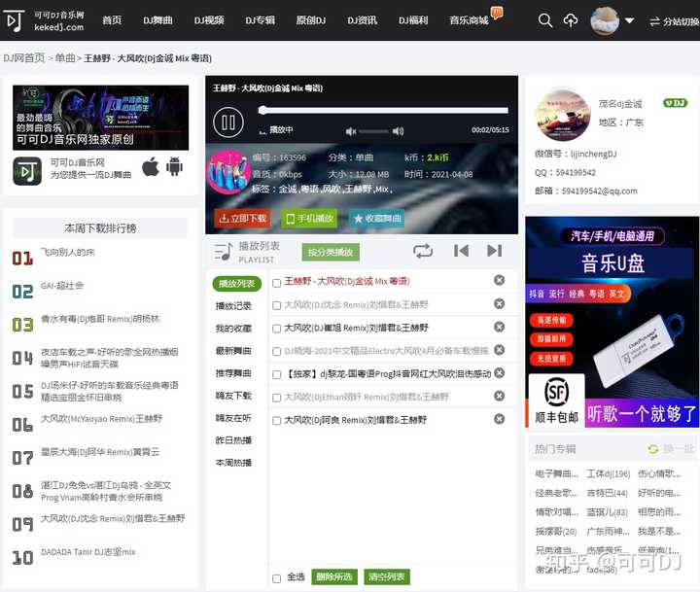Toggle the 全选 select-all checkbox

click(276, 578)
